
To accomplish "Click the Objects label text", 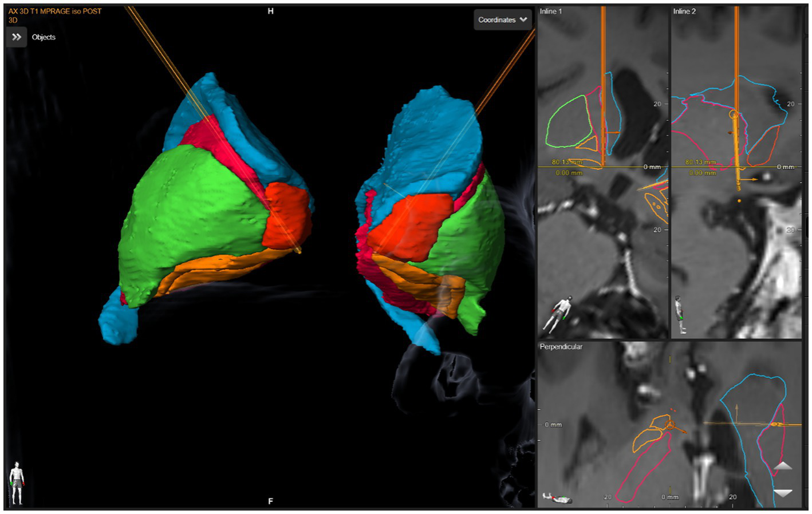I will coord(44,37).
